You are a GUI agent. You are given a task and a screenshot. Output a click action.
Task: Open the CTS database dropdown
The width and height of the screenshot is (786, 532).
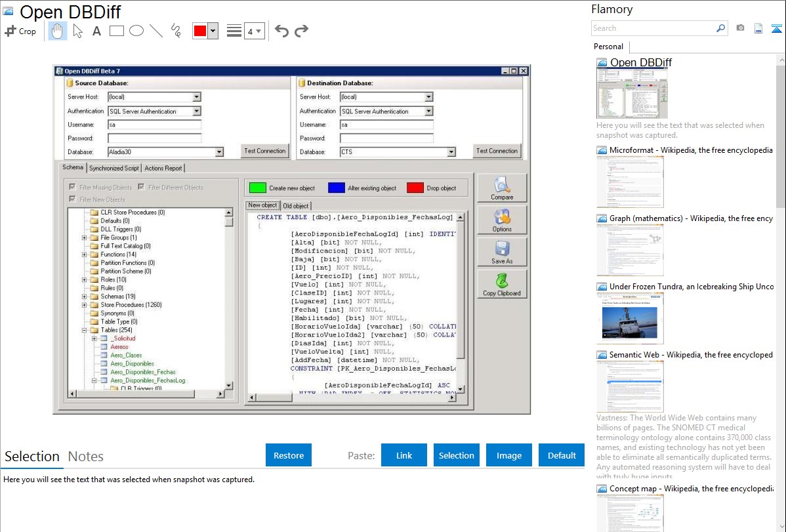(451, 152)
